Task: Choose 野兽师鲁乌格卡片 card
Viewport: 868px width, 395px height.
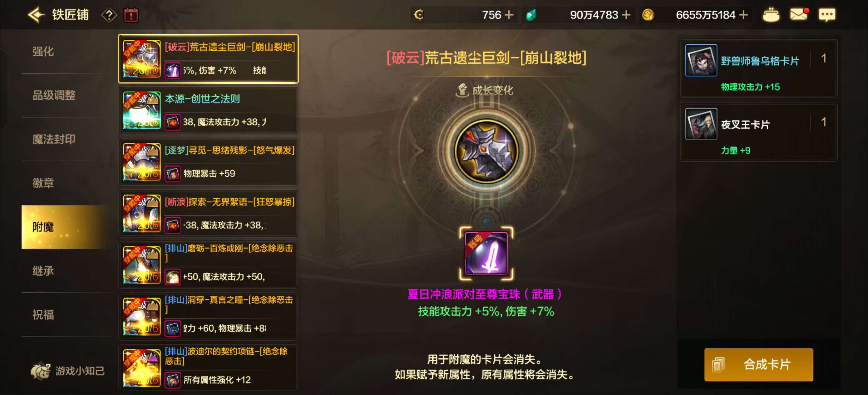Action: [759, 68]
